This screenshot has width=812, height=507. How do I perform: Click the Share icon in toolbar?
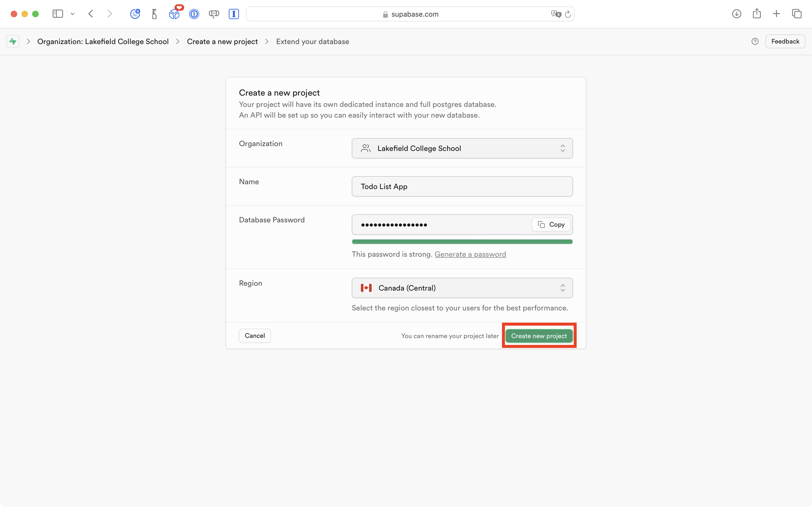tap(757, 14)
